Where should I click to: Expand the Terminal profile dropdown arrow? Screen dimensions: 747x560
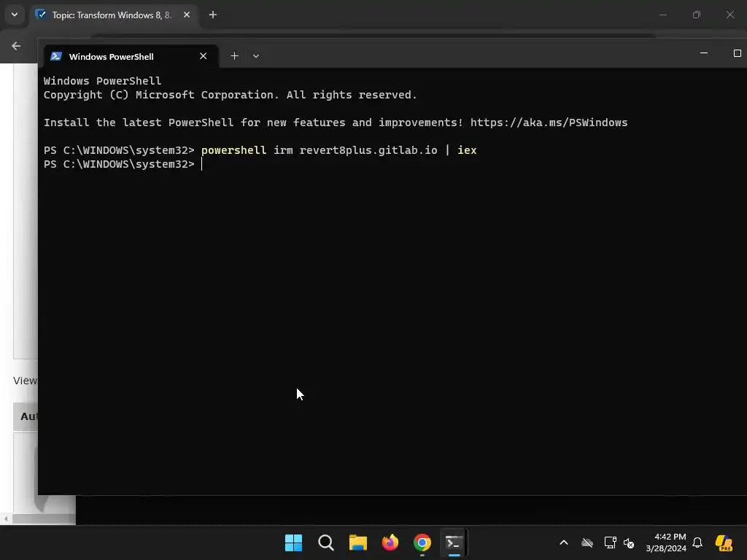[256, 56]
